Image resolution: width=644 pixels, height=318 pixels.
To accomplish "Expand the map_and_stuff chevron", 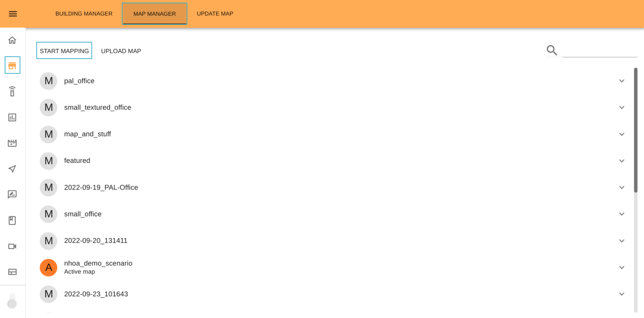I will pos(621,134).
